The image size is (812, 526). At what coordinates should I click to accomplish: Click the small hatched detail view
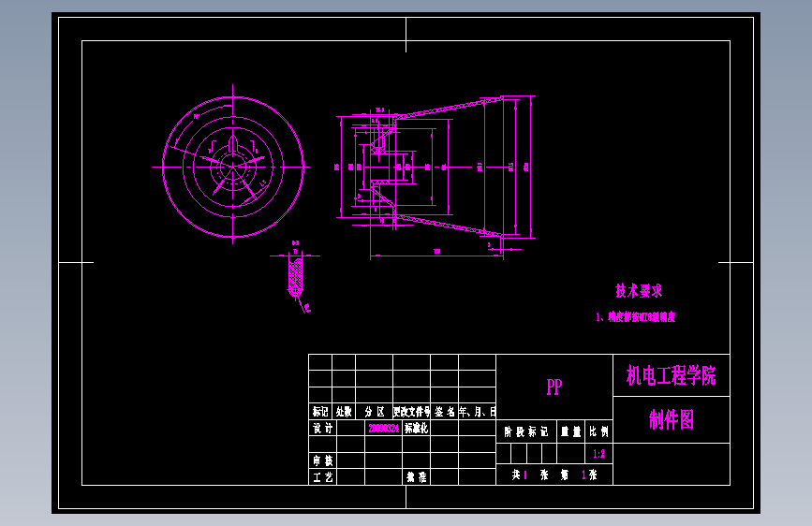tap(296, 277)
